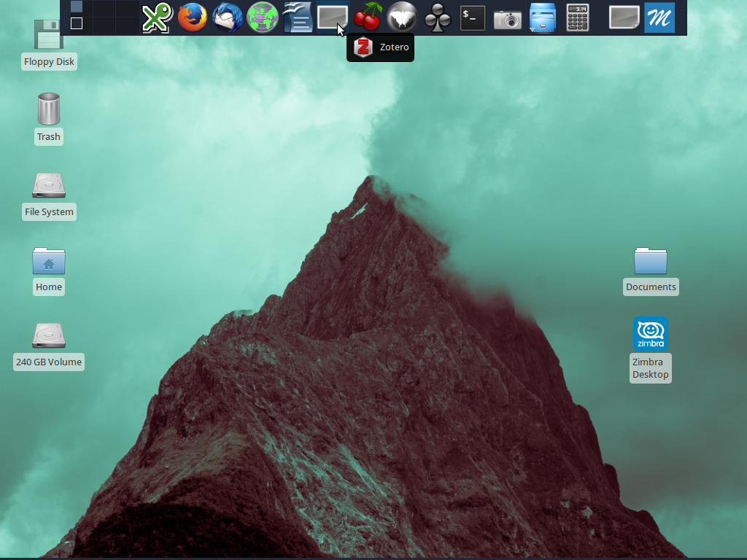The height and width of the screenshot is (560, 747).
Task: Click the green globe icon in the panel
Action: 263,18
